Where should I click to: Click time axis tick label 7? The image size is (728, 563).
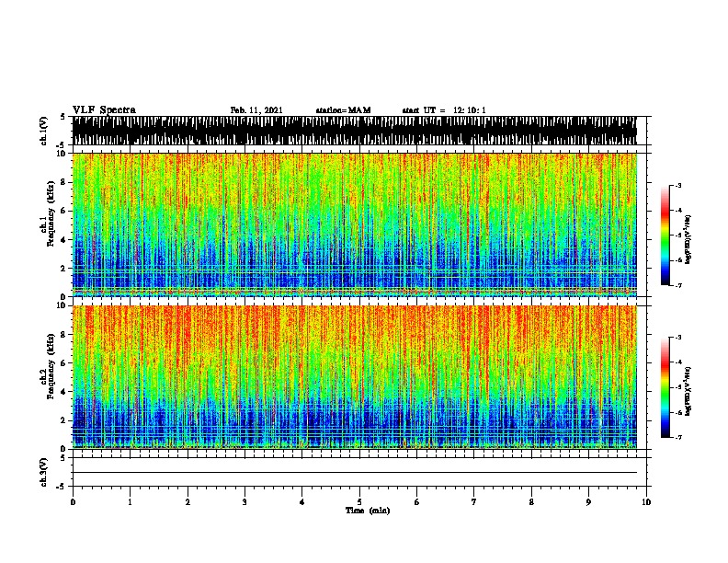474,502
